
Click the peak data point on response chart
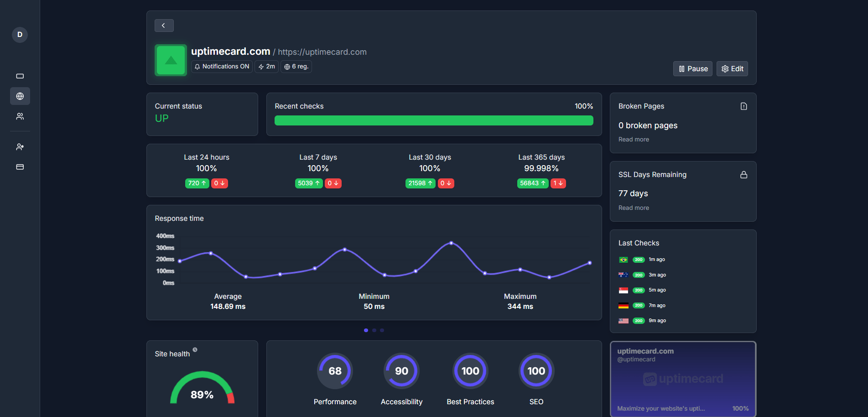click(x=451, y=243)
